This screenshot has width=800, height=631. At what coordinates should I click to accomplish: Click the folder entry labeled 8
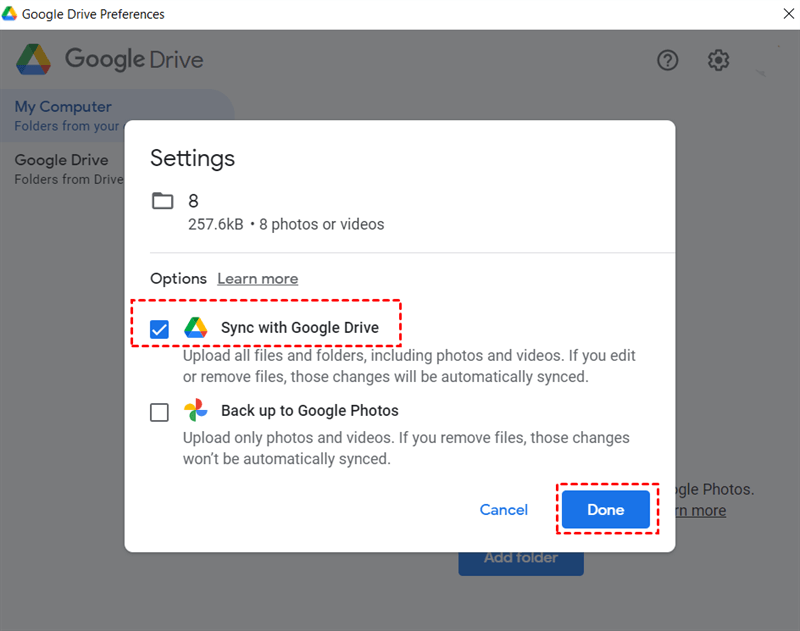[193, 201]
